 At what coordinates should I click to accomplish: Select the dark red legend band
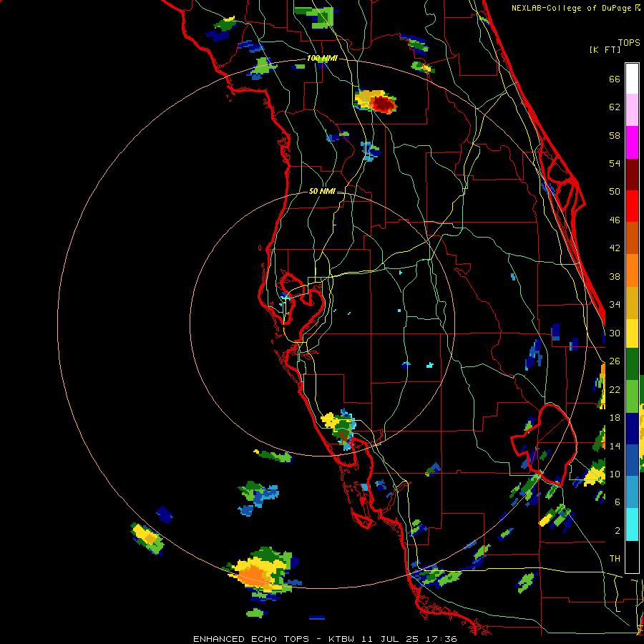click(632, 175)
